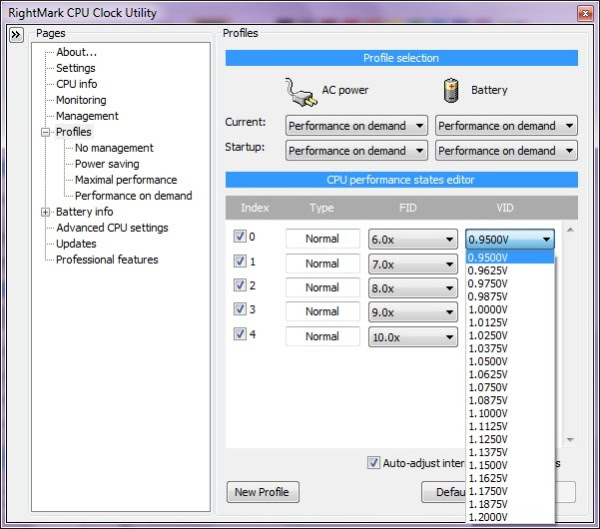Pick 1.2000V from the VID list

tap(510, 517)
